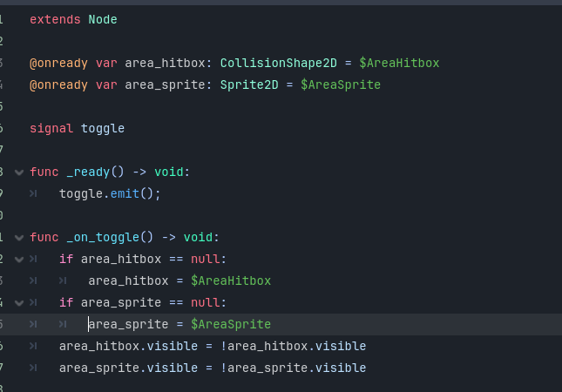
Task: Click the emit method call
Action: pos(125,194)
